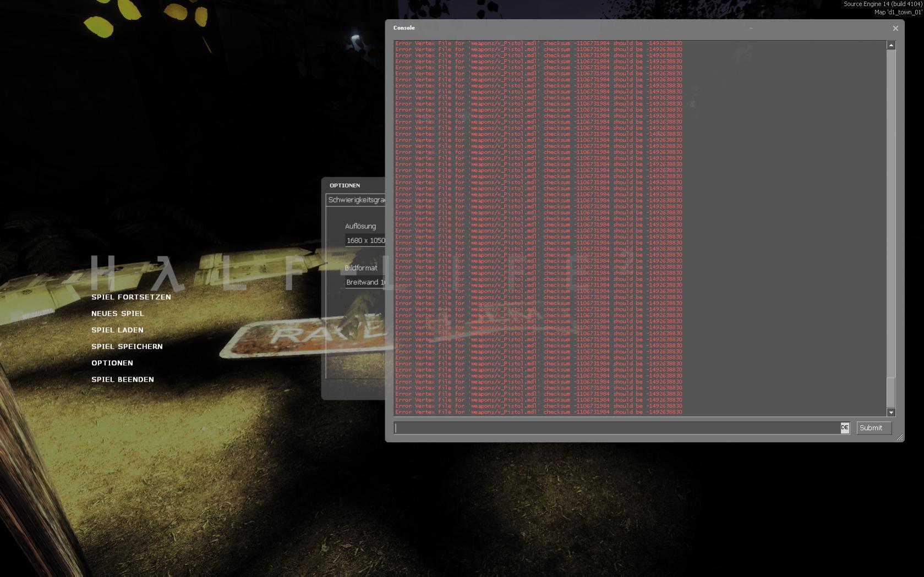Image resolution: width=924 pixels, height=577 pixels.
Task: Click console scrollbar up arrow
Action: 891,45
